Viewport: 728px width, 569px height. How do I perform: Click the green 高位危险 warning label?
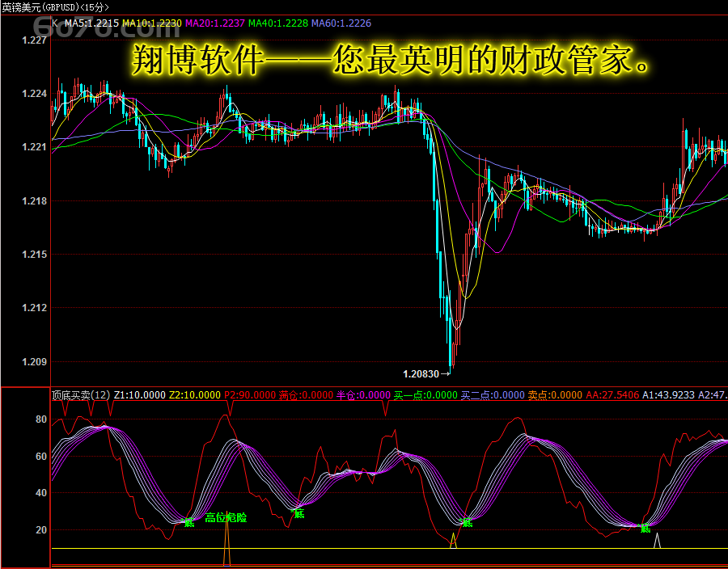[x=226, y=518]
